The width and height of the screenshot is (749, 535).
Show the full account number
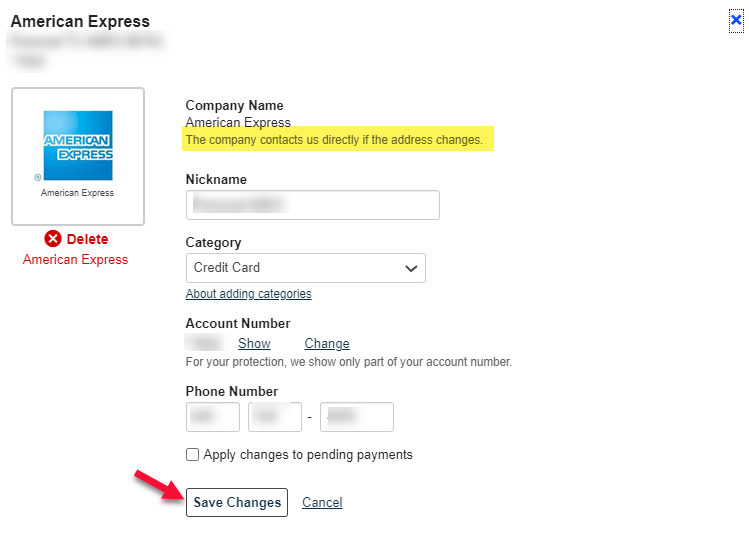click(x=254, y=344)
